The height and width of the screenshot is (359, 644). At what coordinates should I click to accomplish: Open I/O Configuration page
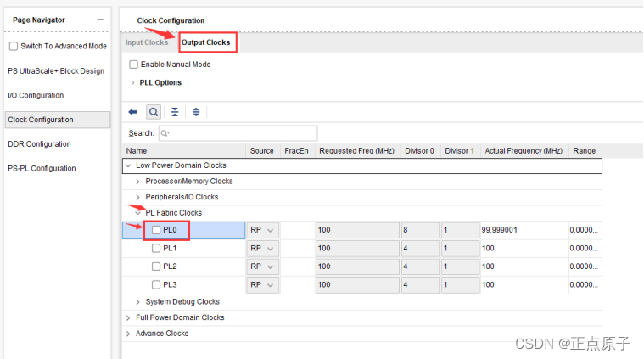(36, 95)
